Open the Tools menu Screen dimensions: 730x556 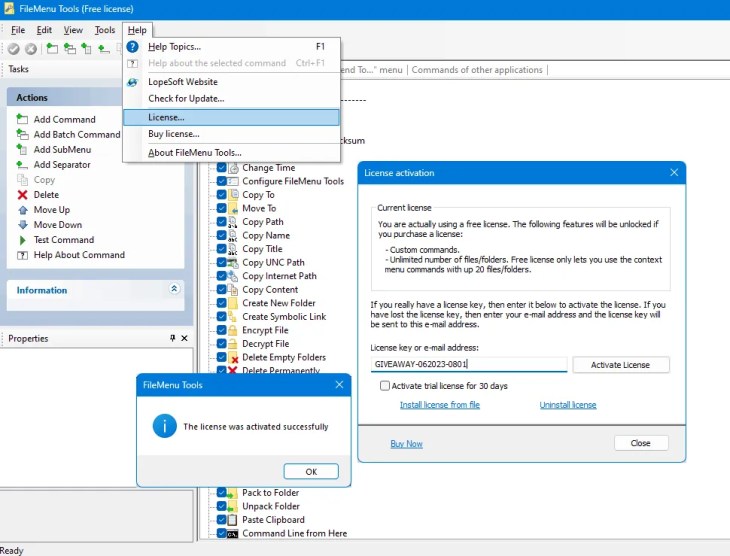pyautogui.click(x=105, y=30)
